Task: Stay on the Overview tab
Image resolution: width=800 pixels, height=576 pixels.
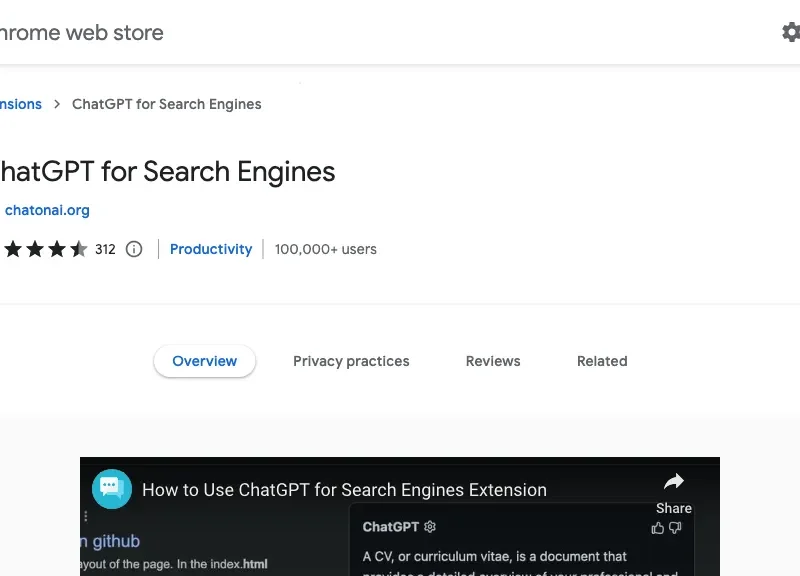Action: (x=204, y=361)
